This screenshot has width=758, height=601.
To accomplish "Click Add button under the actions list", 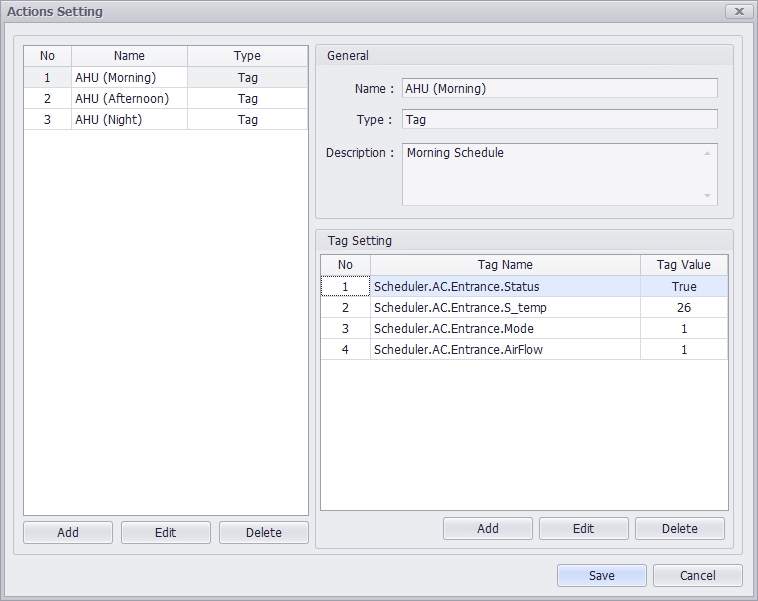I will tap(68, 533).
